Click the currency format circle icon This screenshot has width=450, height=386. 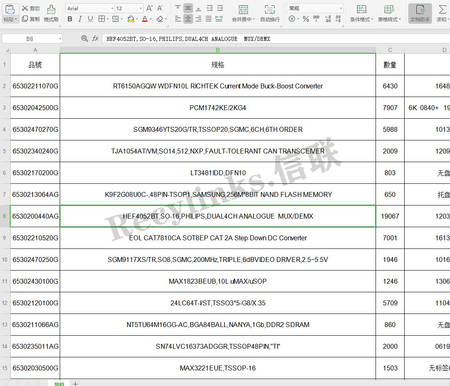click(x=292, y=19)
